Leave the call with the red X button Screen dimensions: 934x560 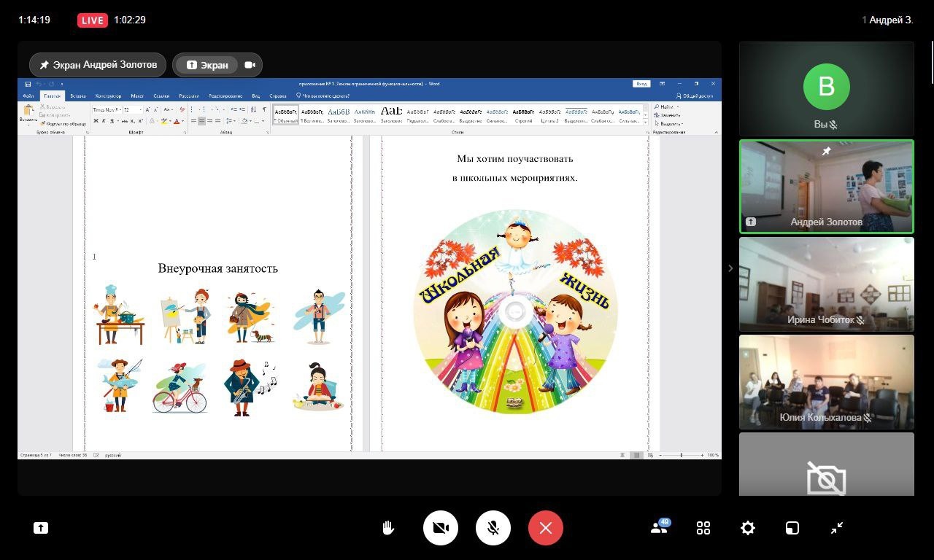click(545, 528)
